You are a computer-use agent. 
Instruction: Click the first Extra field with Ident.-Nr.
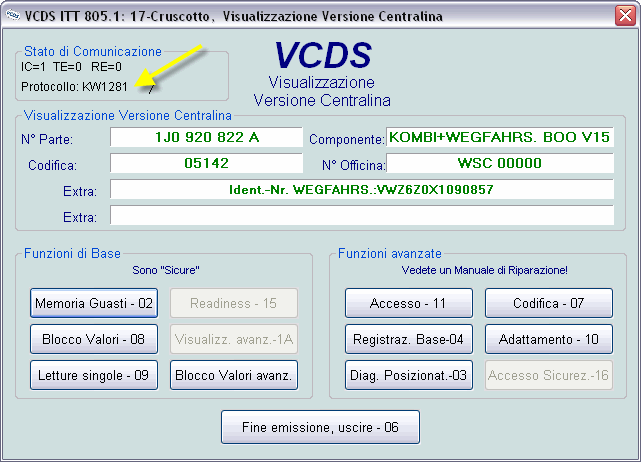point(362,189)
